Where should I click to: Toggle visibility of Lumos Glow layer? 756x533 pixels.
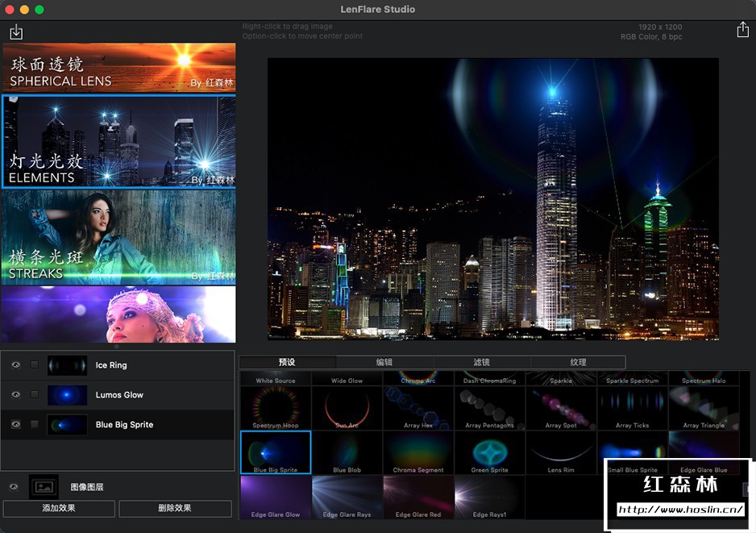point(15,395)
